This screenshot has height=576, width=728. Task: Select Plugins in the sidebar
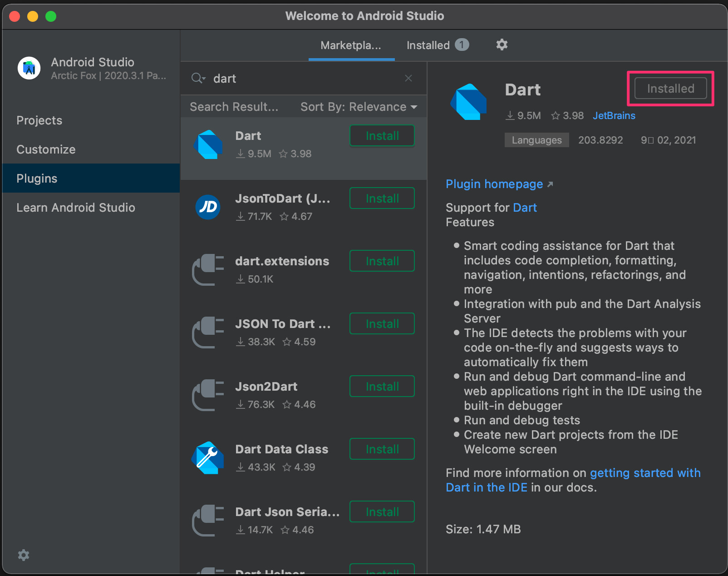pos(91,178)
